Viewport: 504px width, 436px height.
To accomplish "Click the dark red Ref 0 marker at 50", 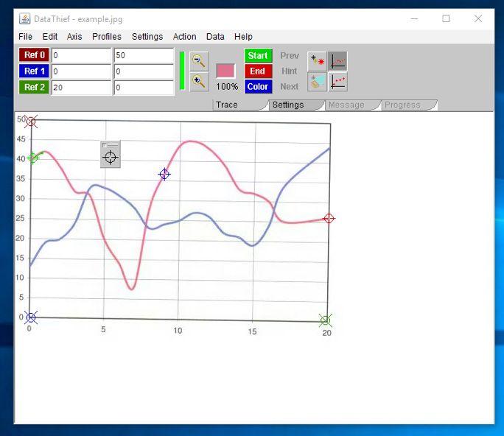I will pyautogui.click(x=31, y=122).
